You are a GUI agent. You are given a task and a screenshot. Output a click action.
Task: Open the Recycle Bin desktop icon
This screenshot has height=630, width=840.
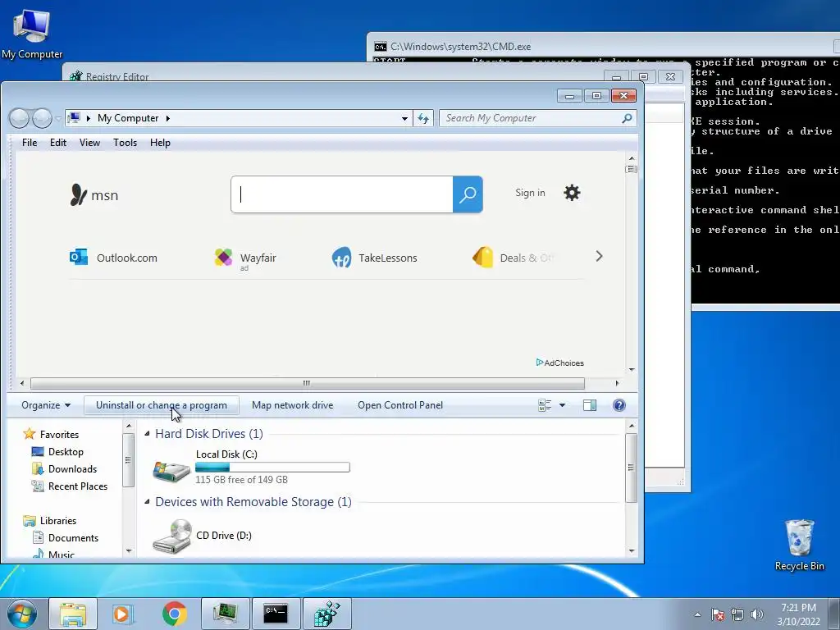tap(799, 545)
